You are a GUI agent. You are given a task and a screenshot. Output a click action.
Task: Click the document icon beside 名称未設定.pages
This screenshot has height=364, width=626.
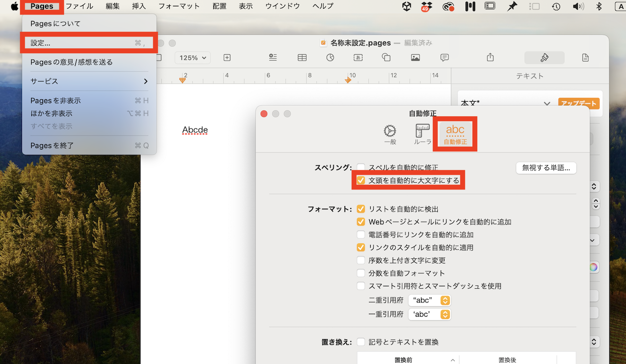(x=323, y=43)
